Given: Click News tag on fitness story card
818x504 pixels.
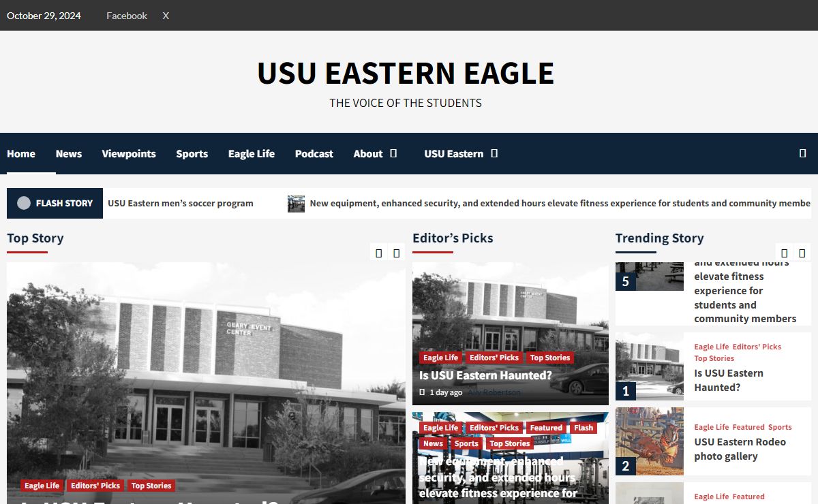Looking at the screenshot, I should click(x=433, y=443).
